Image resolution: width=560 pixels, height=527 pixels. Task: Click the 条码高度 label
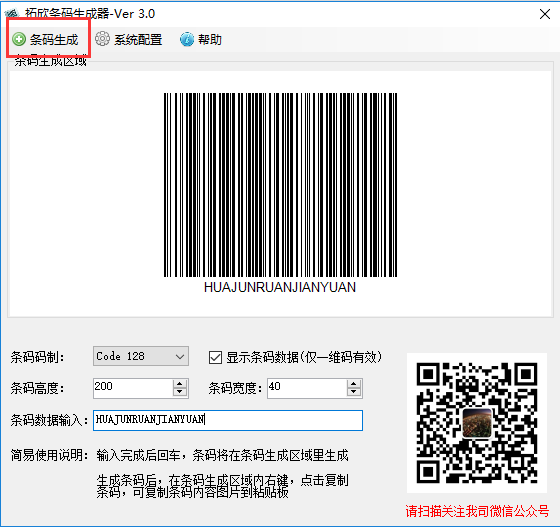coord(38,388)
